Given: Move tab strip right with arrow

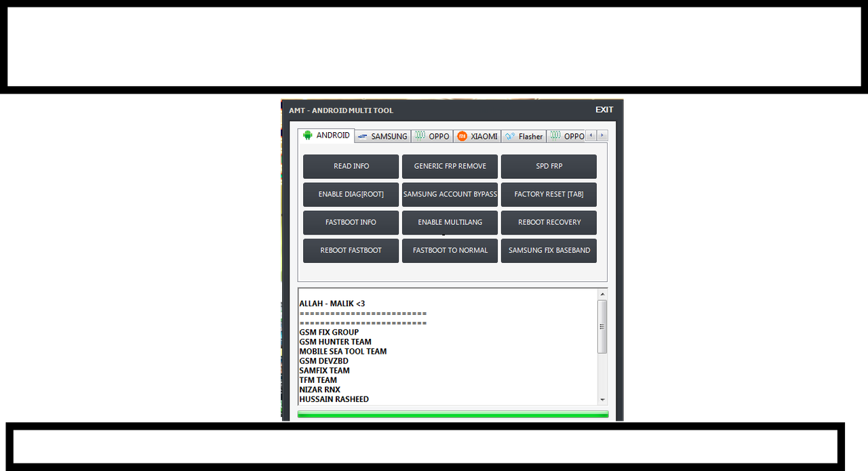Looking at the screenshot, I should tap(602, 136).
